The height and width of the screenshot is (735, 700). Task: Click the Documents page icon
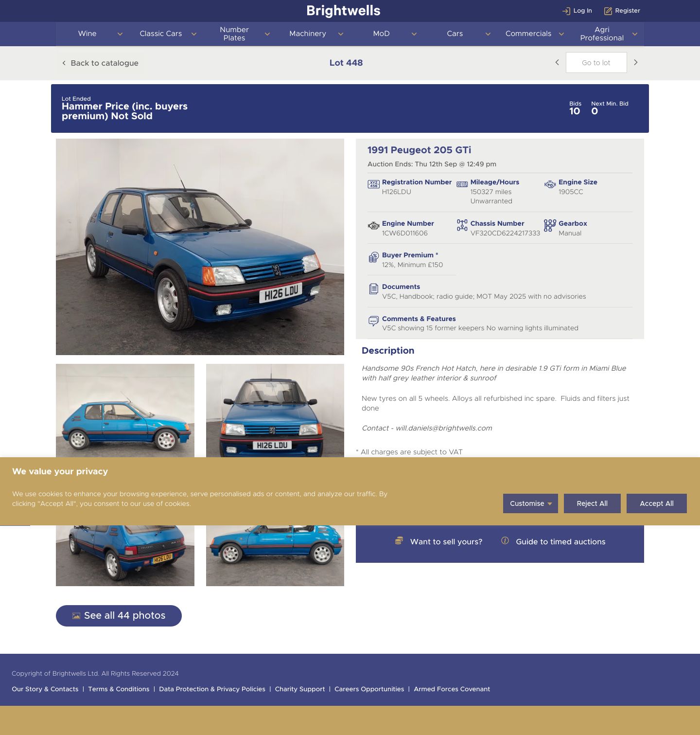[373, 289]
